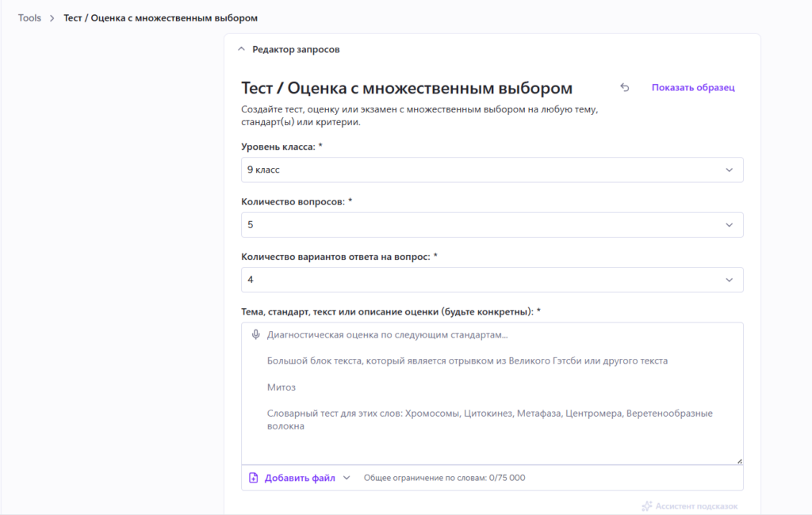Click the resize handle of the text area
The width and height of the screenshot is (812, 515).
(740, 460)
